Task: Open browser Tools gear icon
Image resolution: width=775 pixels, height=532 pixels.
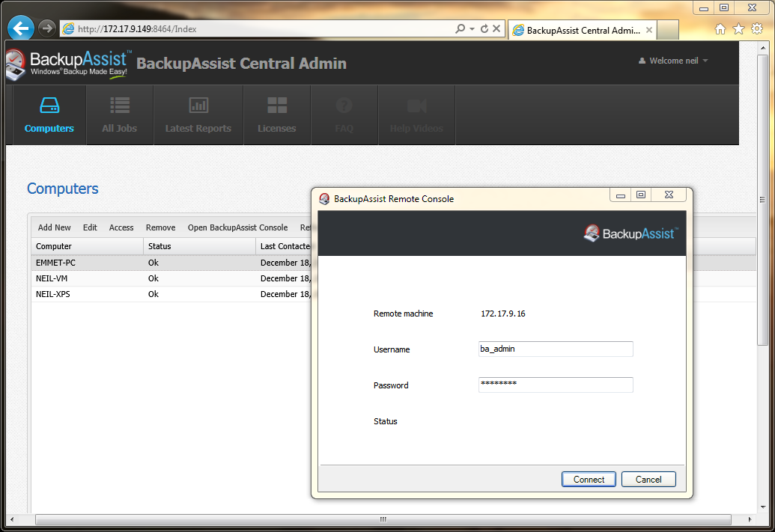Action: pos(757,28)
